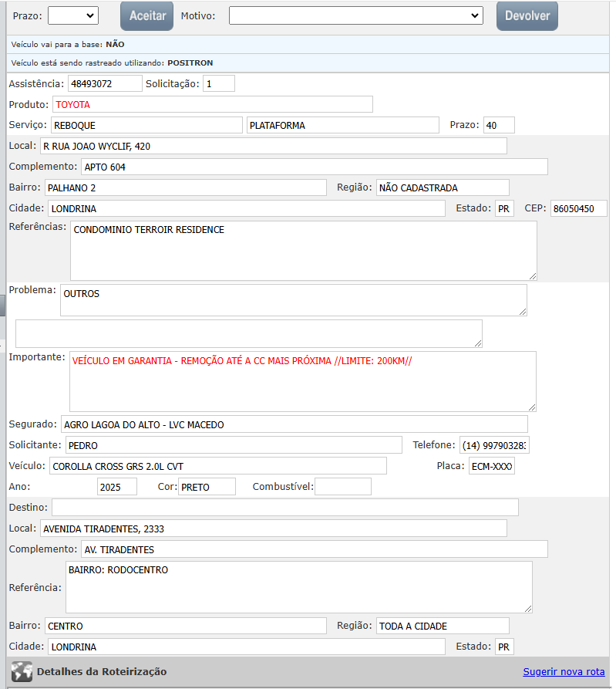Focus the Serviço field with REBOQUE

(146, 125)
